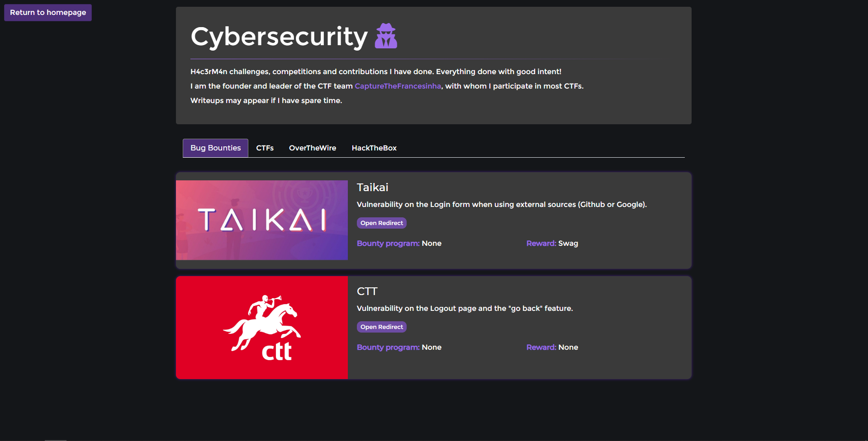This screenshot has height=441, width=868.
Task: Click the Taikai entry title
Action: pos(372,187)
